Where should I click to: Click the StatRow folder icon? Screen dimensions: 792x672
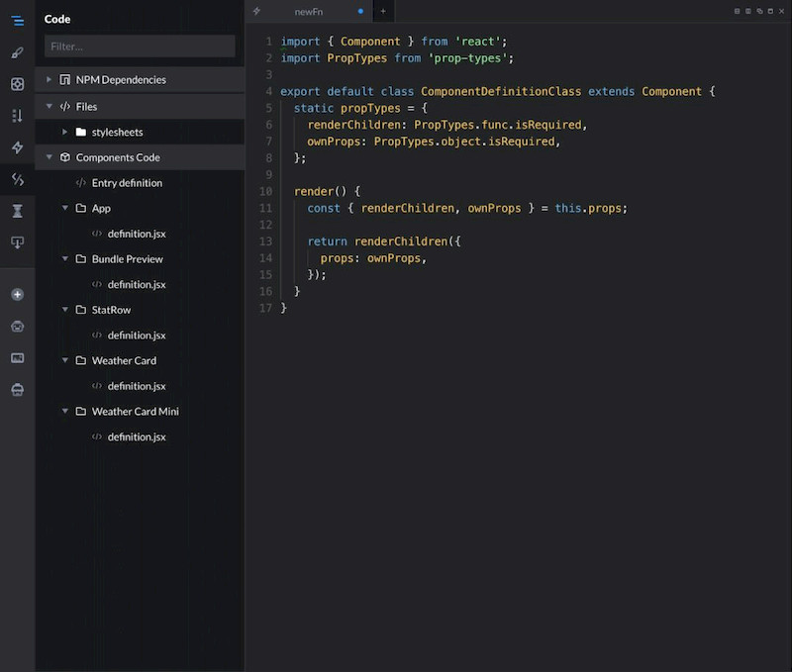click(x=81, y=310)
